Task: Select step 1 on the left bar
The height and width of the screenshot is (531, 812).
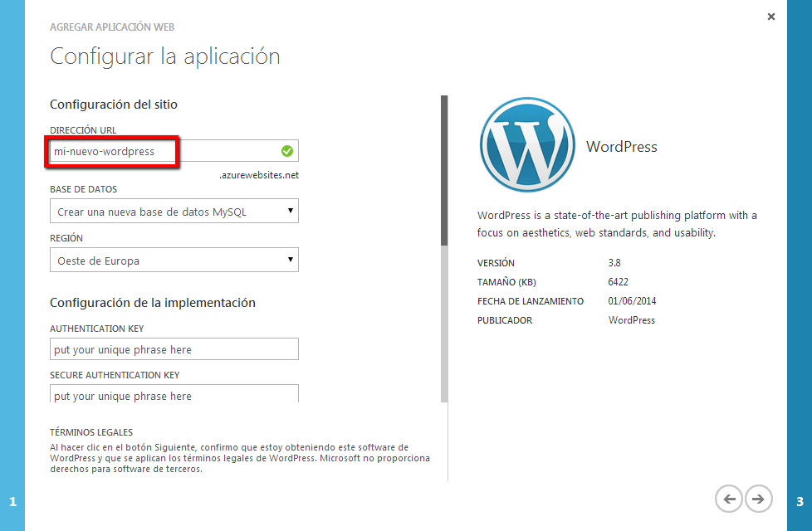Action: pos(12,501)
